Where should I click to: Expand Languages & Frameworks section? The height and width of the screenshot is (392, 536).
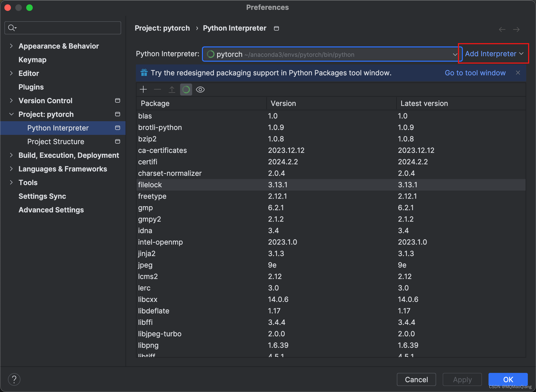pyautogui.click(x=11, y=169)
